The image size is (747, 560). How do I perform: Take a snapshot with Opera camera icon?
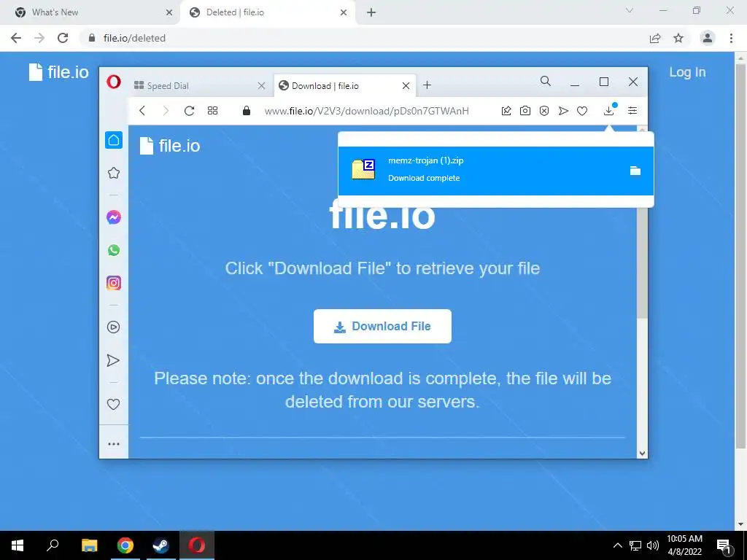point(525,111)
